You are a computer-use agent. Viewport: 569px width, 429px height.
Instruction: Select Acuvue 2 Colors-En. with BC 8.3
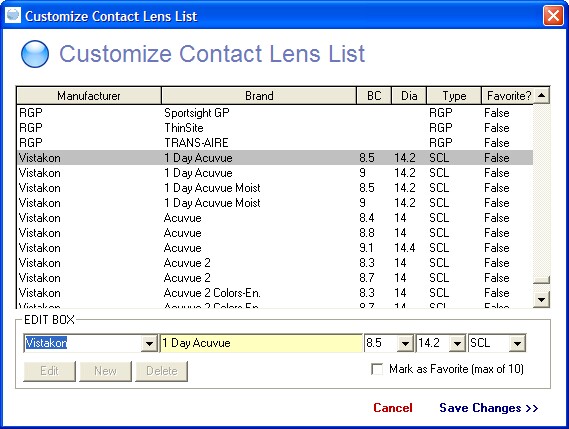275,293
